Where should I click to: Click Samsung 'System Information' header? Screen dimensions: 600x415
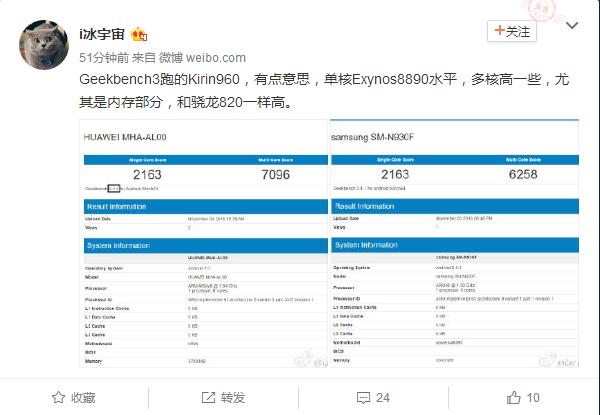click(455, 245)
